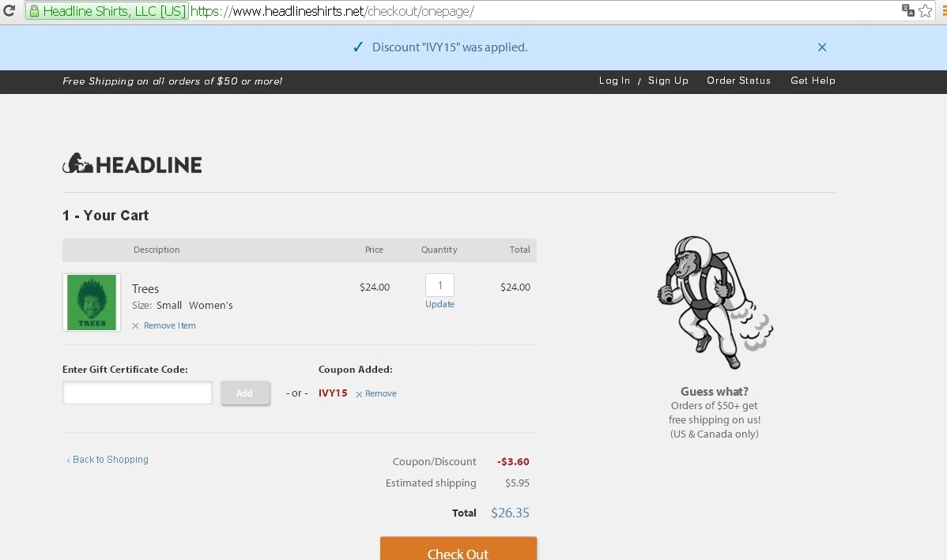The height and width of the screenshot is (560, 947).
Task: Open the Get Help page
Action: 813,81
